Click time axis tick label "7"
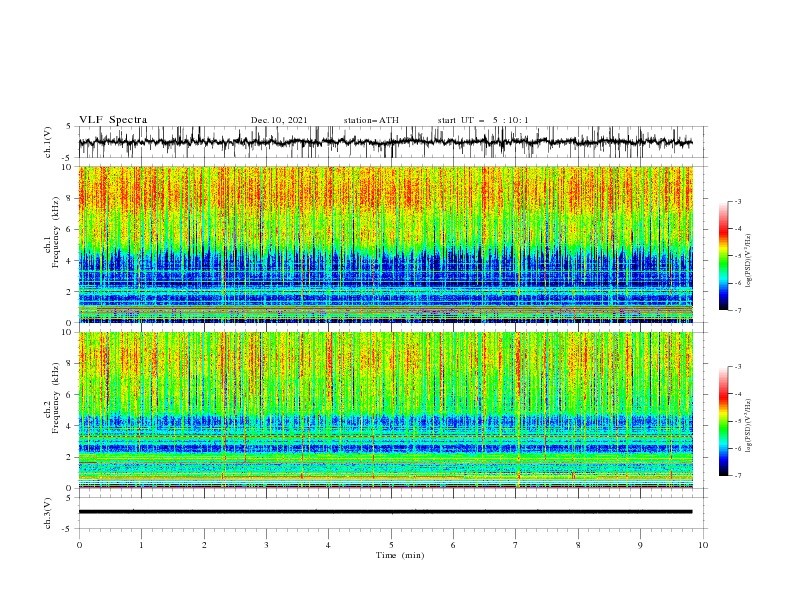The height and width of the screenshot is (612, 792). pyautogui.click(x=516, y=545)
